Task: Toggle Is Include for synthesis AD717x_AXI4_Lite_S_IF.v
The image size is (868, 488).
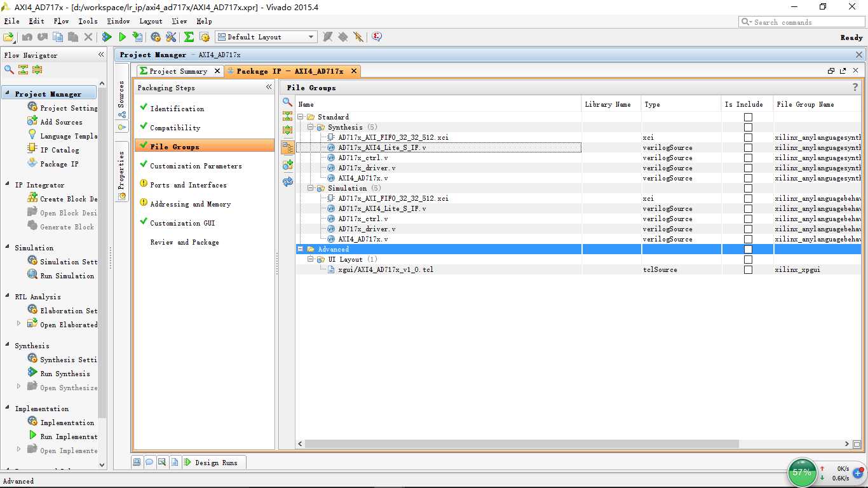Action: click(x=748, y=147)
